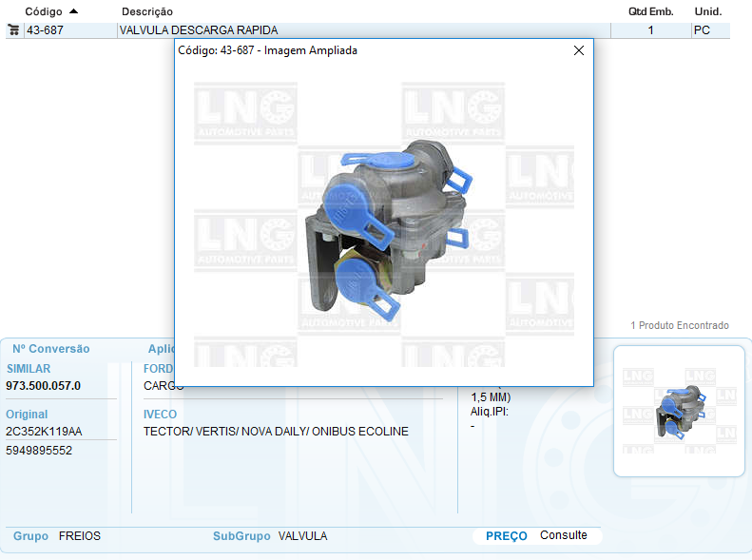Click the VALVULA DESCARGA RAPIDA description cell
Screen dimensions: 752x560
tap(199, 30)
